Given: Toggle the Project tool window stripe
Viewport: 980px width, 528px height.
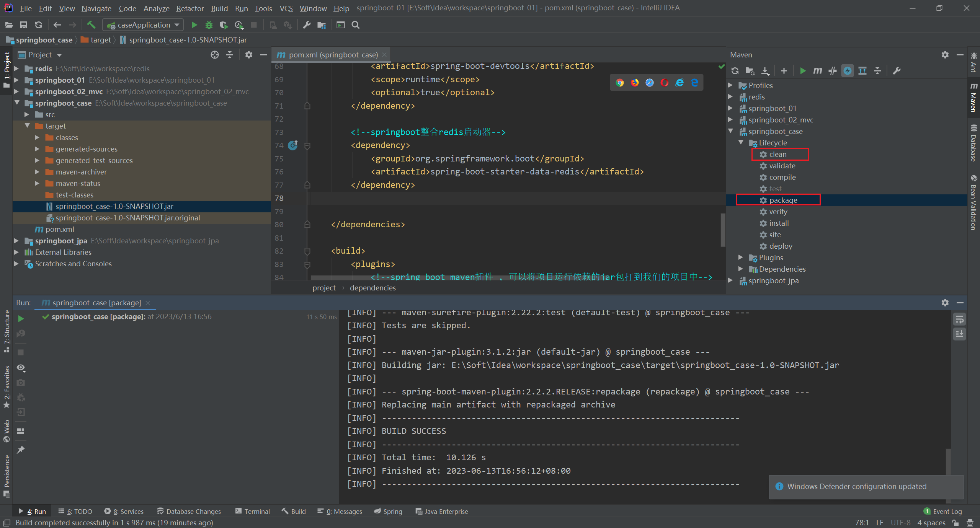Looking at the screenshot, I should tap(7, 70).
